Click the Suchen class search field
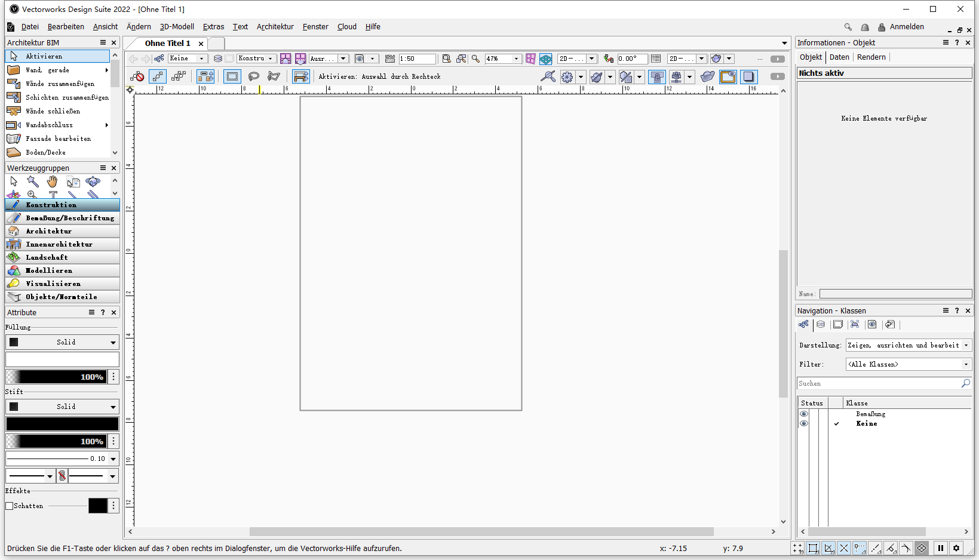This screenshot has width=979, height=560. click(x=884, y=383)
